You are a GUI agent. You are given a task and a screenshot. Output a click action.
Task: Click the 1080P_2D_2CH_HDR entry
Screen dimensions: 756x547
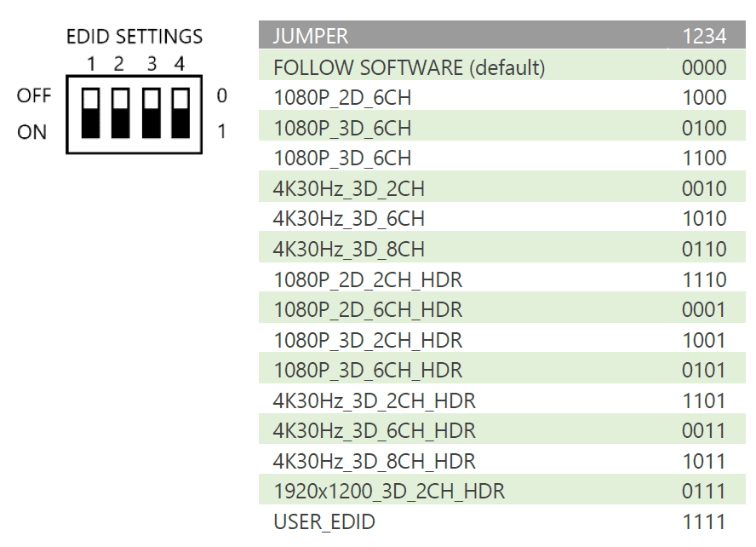click(x=368, y=279)
